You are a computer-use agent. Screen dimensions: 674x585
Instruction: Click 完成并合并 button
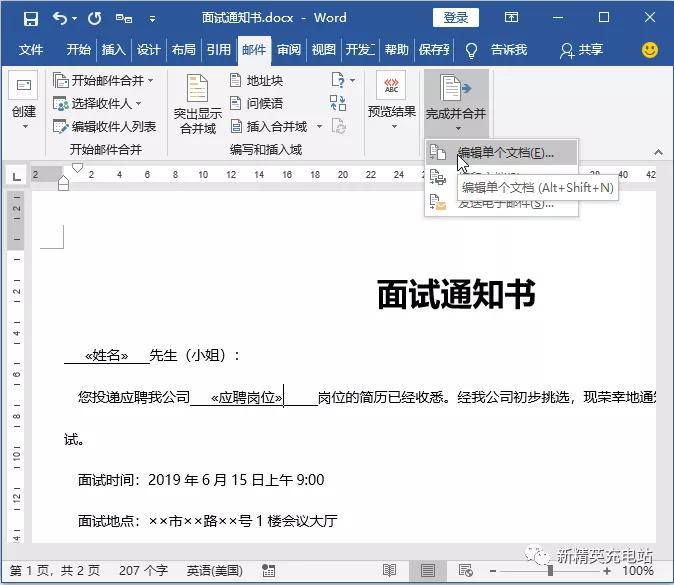[x=456, y=103]
